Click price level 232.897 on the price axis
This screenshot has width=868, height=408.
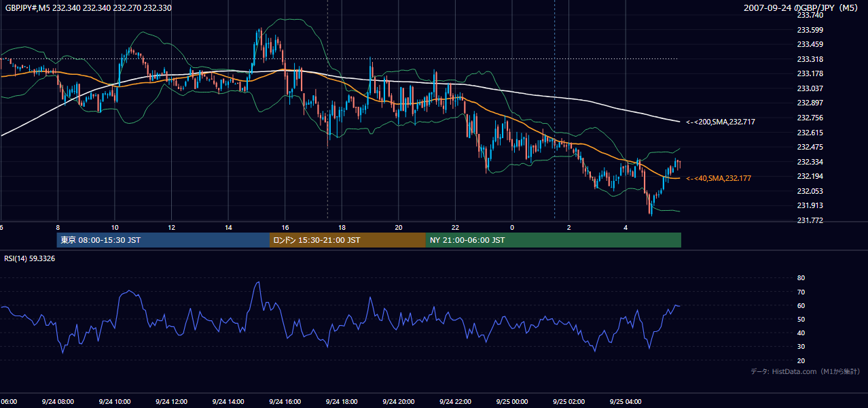click(x=810, y=103)
